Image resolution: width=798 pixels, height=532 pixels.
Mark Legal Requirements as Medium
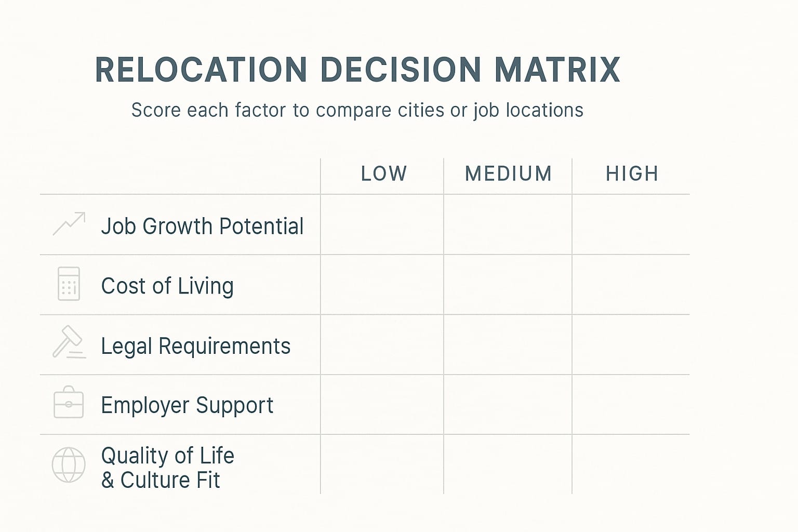pyautogui.click(x=508, y=344)
